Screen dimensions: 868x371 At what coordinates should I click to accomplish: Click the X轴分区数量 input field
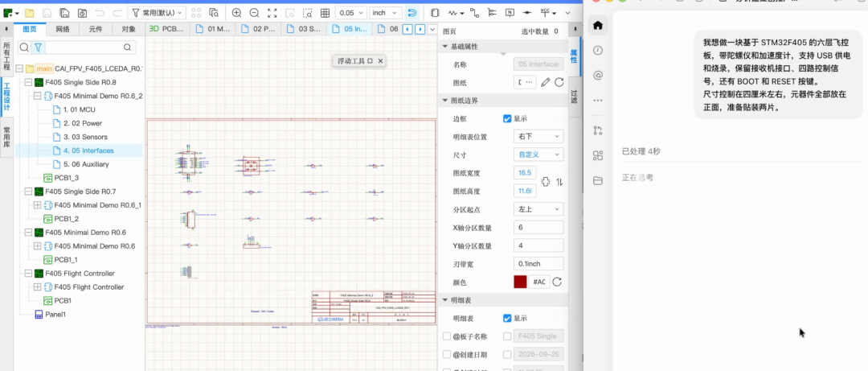click(x=538, y=228)
